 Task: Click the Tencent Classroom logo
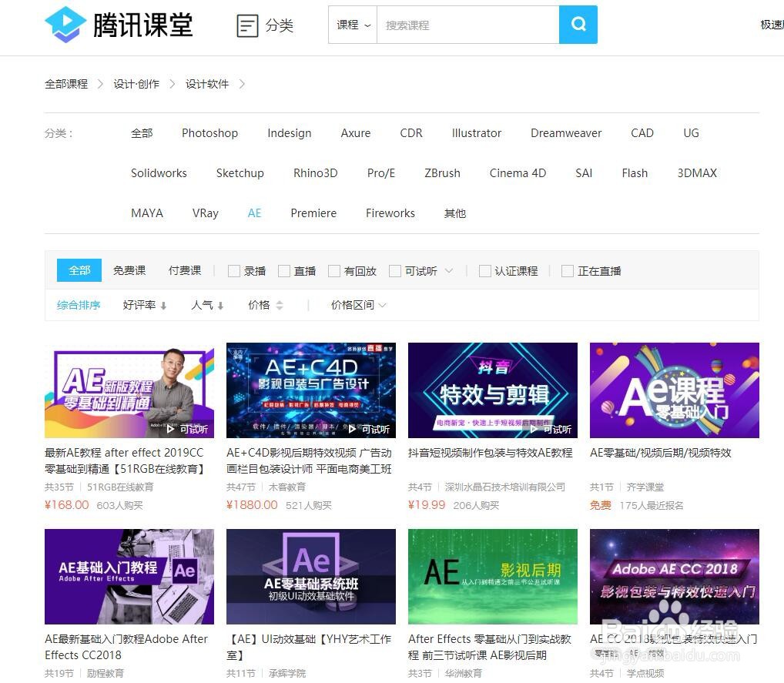tap(119, 25)
